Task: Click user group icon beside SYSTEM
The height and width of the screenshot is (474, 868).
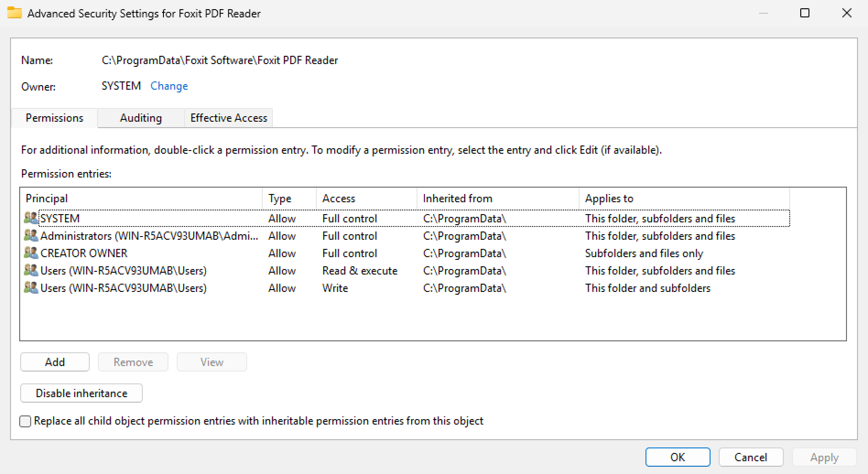Action: tap(31, 218)
